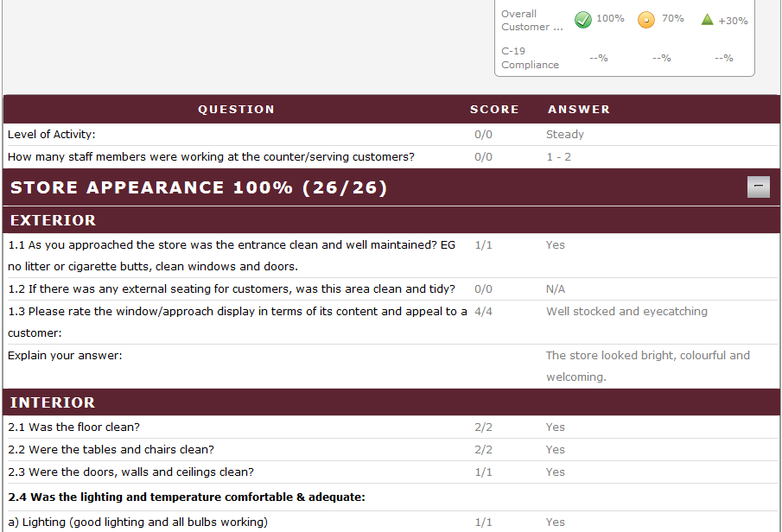
Task: Click Yes next to Lighting question
Action: point(555,522)
